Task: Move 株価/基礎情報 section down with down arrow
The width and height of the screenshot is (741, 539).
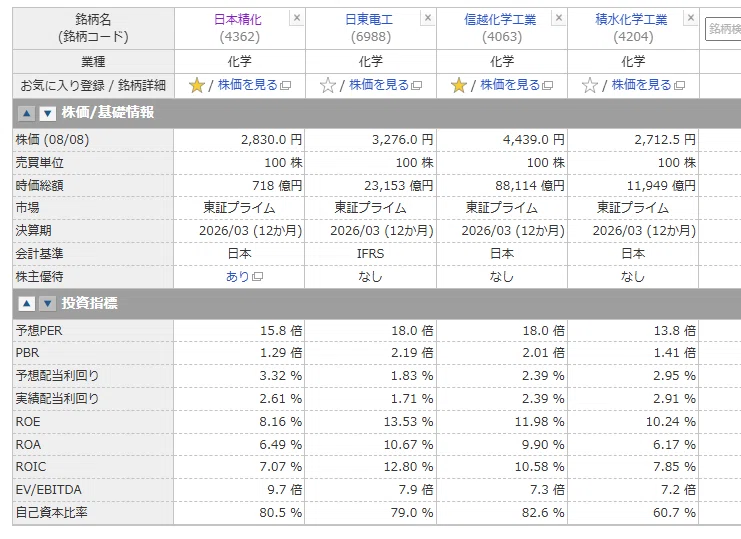Action: coord(47,113)
